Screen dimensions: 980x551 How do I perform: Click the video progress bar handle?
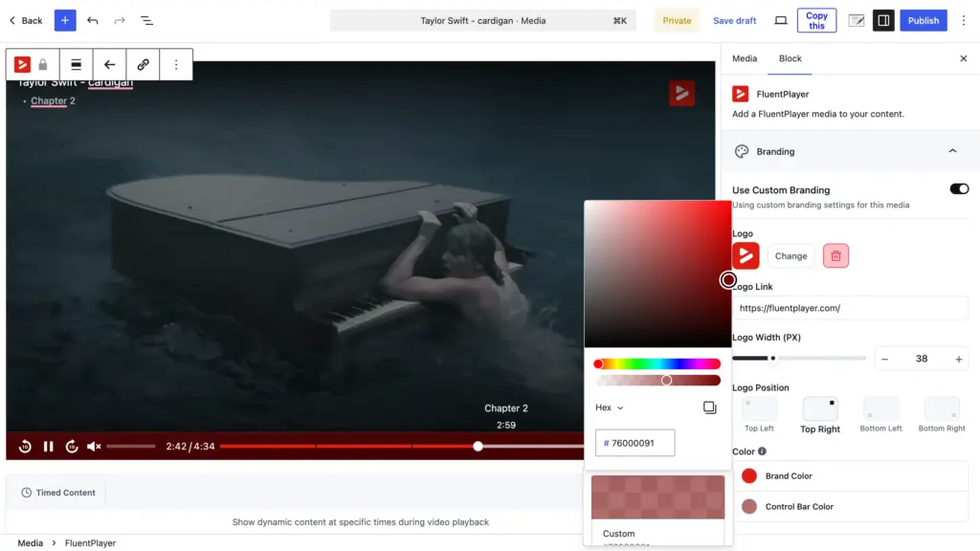tap(478, 446)
